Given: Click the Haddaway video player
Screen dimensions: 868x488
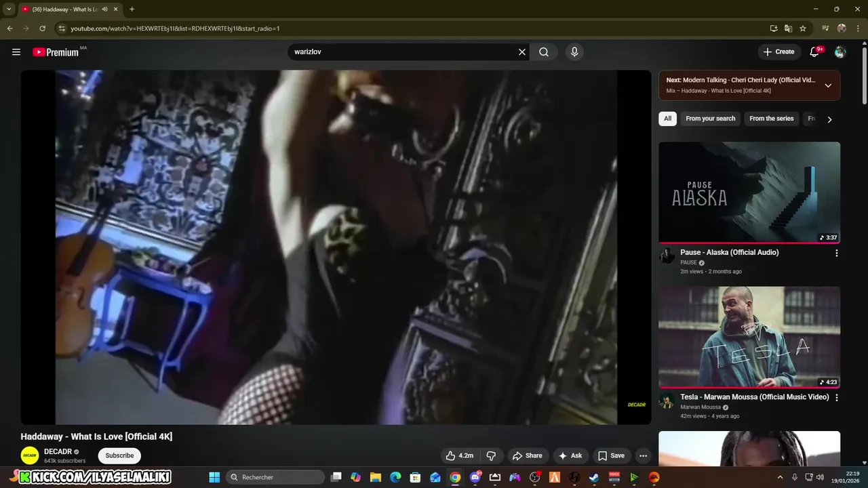Looking at the screenshot, I should pyautogui.click(x=336, y=247).
